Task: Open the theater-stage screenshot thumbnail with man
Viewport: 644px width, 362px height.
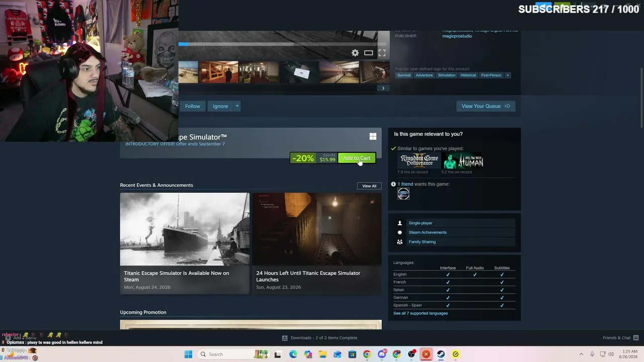Action: [218, 72]
